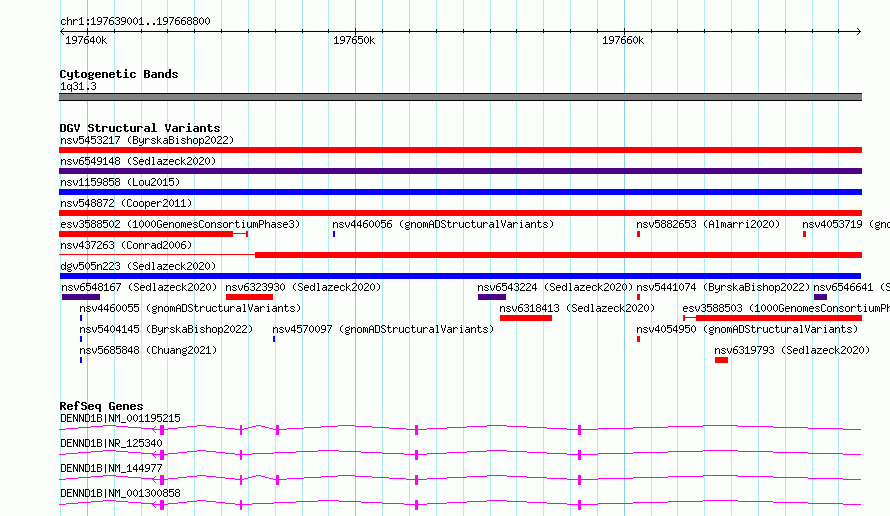890x516 pixels.
Task: Click the small red nsv5441074 marker
Action: tap(639, 297)
